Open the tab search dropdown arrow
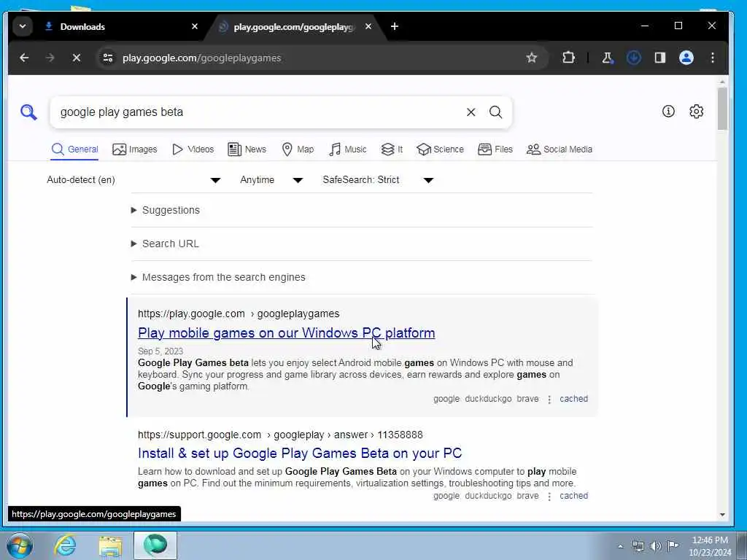747x560 pixels. pos(23,27)
